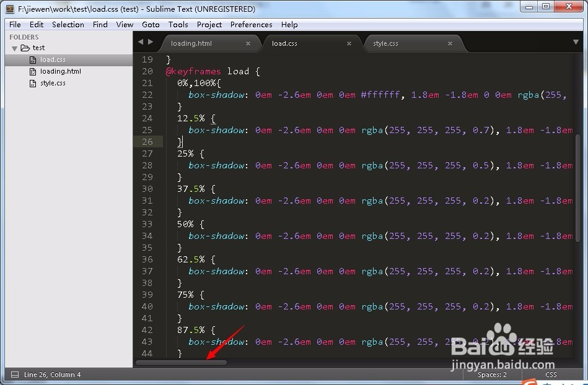This screenshot has height=385, width=588.
Task: Open the Spaces: 2 indentation menu
Action: pos(492,374)
